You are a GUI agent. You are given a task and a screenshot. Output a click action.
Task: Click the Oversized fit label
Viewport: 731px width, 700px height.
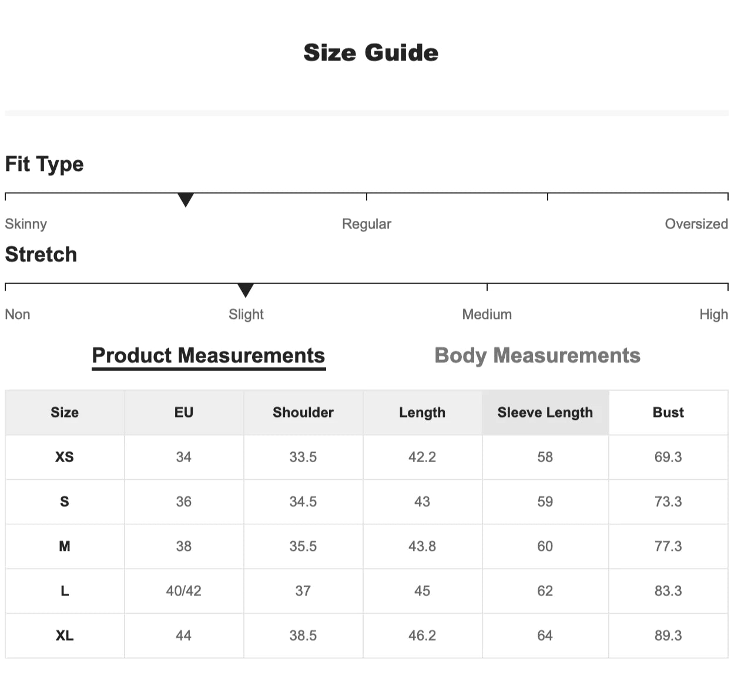(696, 224)
